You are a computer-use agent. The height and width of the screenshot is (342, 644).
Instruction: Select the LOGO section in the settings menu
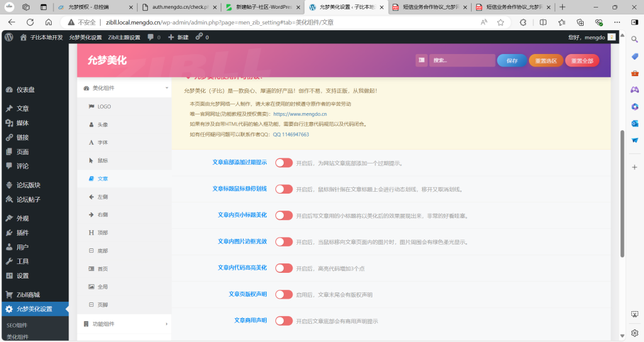[104, 107]
